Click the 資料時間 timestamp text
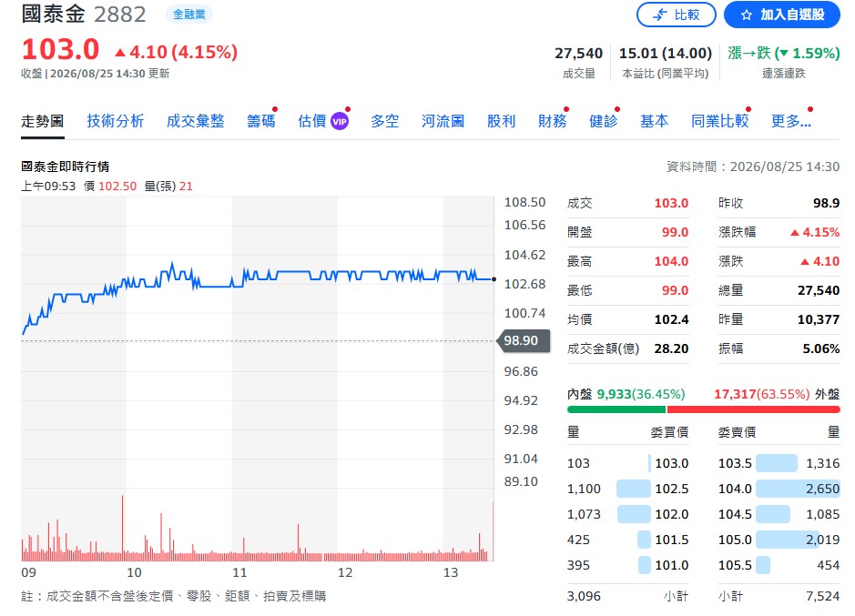This screenshot has height=616, width=855. [x=753, y=167]
